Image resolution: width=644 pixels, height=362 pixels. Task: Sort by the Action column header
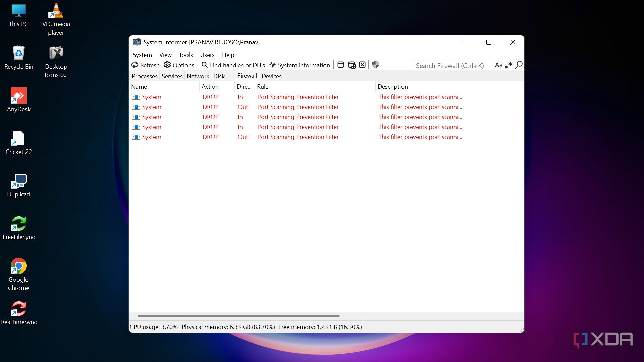click(210, 86)
